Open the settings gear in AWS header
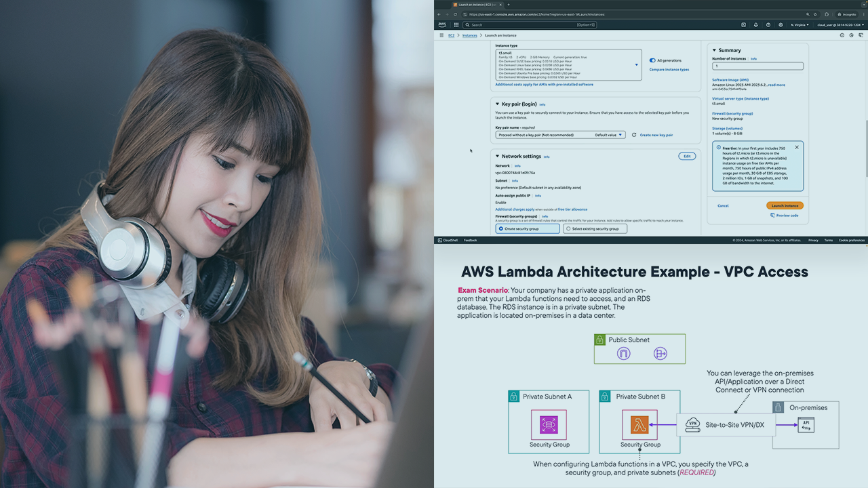Viewport: 868px width, 488px height. (781, 25)
